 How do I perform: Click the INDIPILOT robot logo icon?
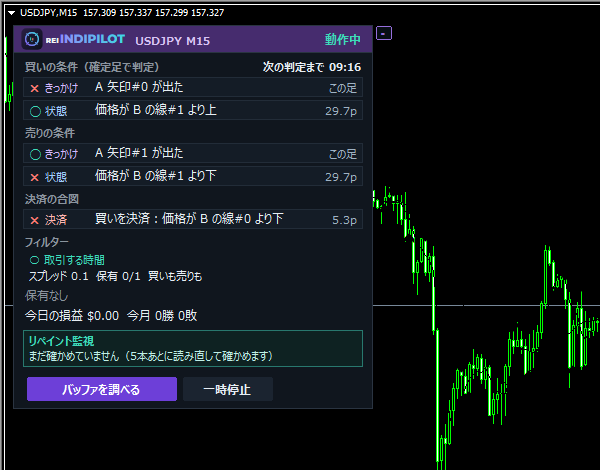[32, 39]
